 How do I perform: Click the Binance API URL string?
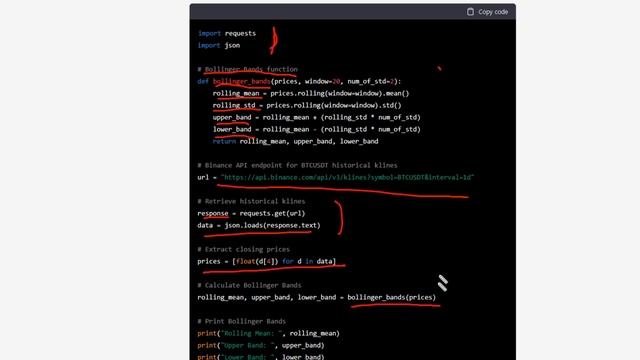(347, 178)
